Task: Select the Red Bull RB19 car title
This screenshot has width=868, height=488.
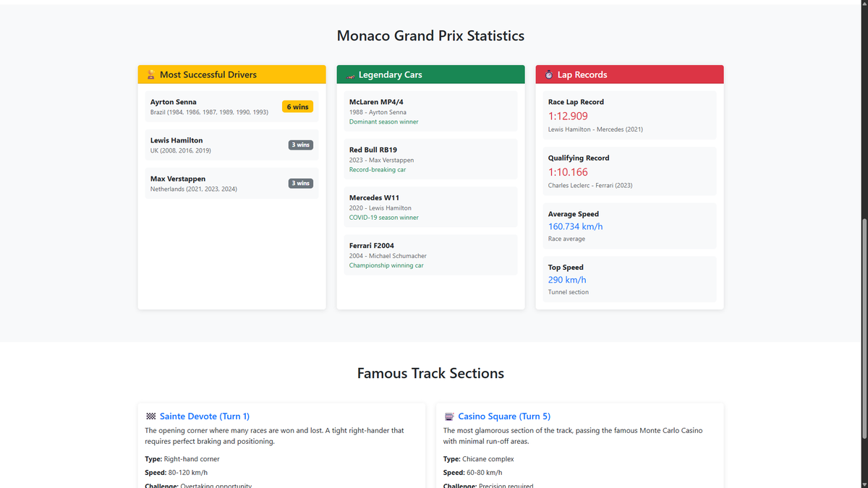Action: 373,150
